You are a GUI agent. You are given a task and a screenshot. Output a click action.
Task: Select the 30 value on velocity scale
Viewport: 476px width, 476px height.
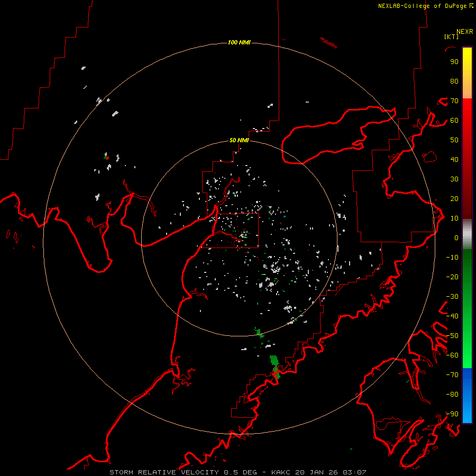tap(454, 179)
